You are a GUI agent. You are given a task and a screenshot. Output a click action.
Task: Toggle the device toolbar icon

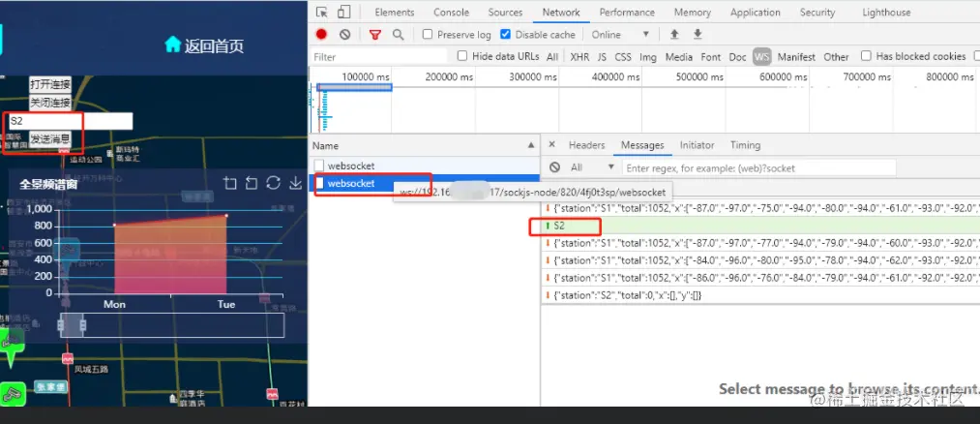343,13
